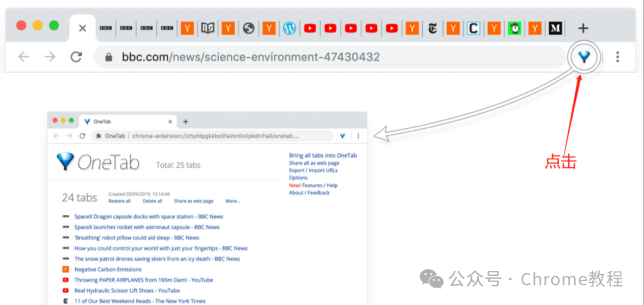
Task: Switch to the blue-bordered C tab
Action: coord(473,29)
